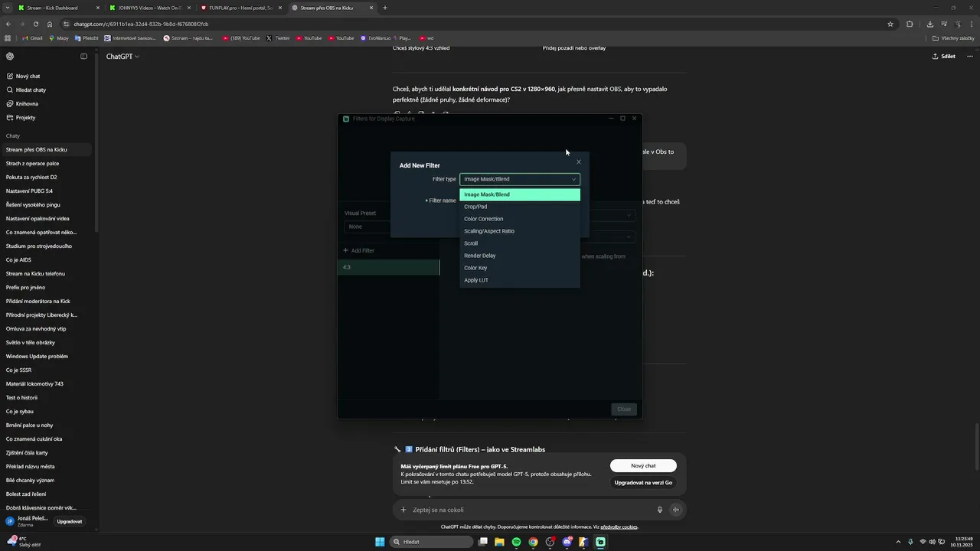Open browser home page icon
The width and height of the screenshot is (980, 551).
coord(50,24)
